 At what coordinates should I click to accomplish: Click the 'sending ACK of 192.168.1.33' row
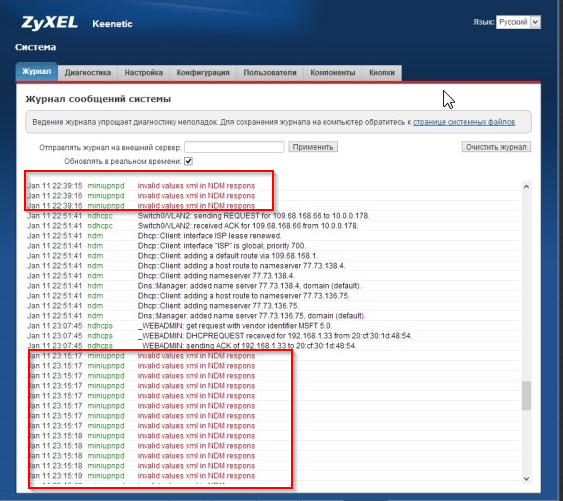click(273, 346)
